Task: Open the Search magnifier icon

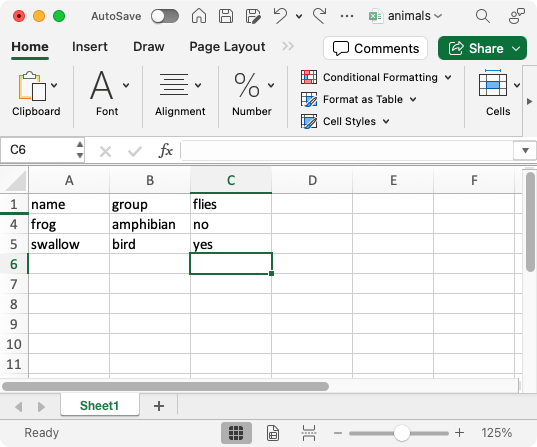Action: [483, 16]
